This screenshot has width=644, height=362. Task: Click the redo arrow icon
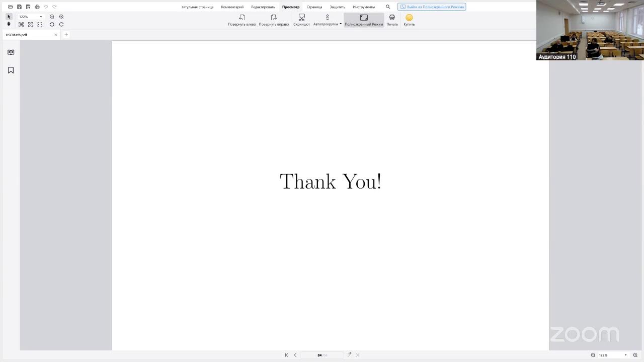click(x=54, y=7)
